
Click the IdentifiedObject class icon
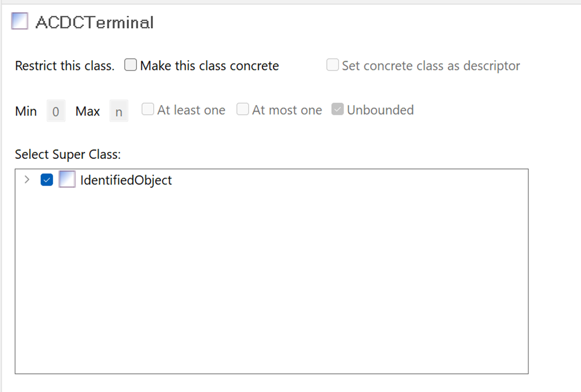[67, 180]
